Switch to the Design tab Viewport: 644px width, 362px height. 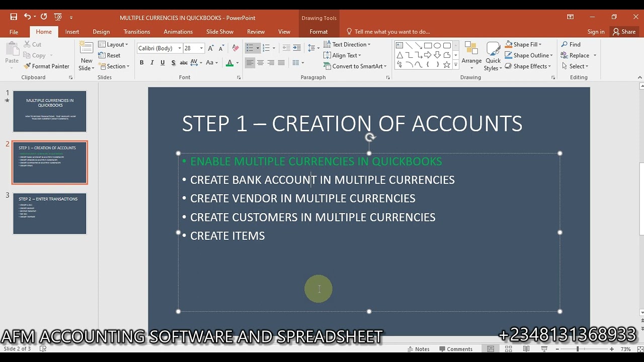click(x=101, y=32)
